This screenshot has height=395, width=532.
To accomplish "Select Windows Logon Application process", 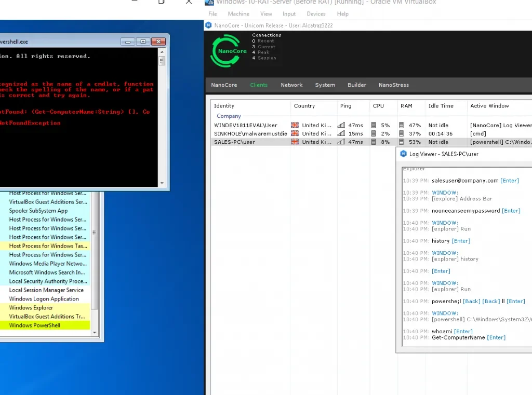I will tap(45, 298).
